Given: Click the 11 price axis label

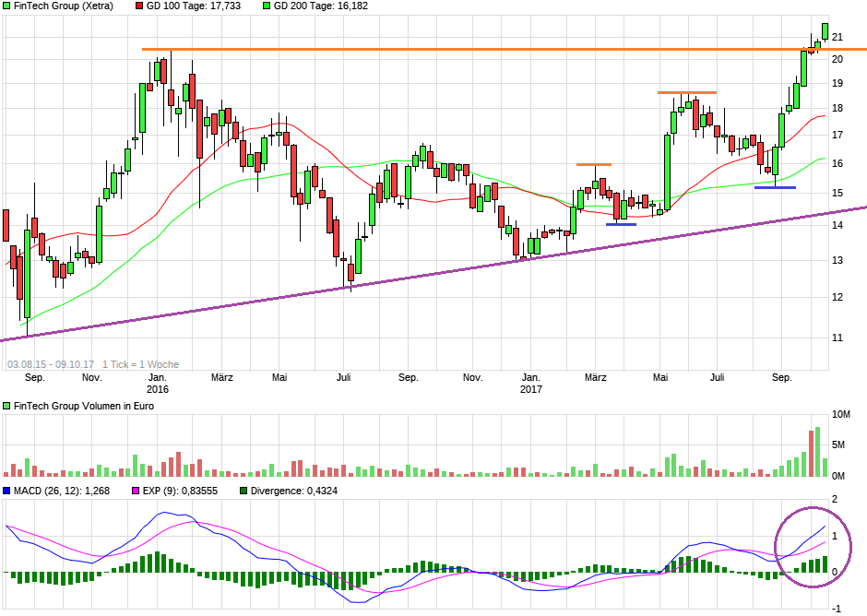Looking at the screenshot, I should click(837, 338).
